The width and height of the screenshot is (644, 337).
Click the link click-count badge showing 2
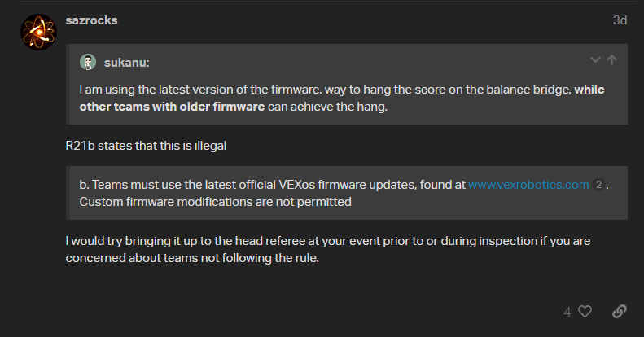click(598, 185)
